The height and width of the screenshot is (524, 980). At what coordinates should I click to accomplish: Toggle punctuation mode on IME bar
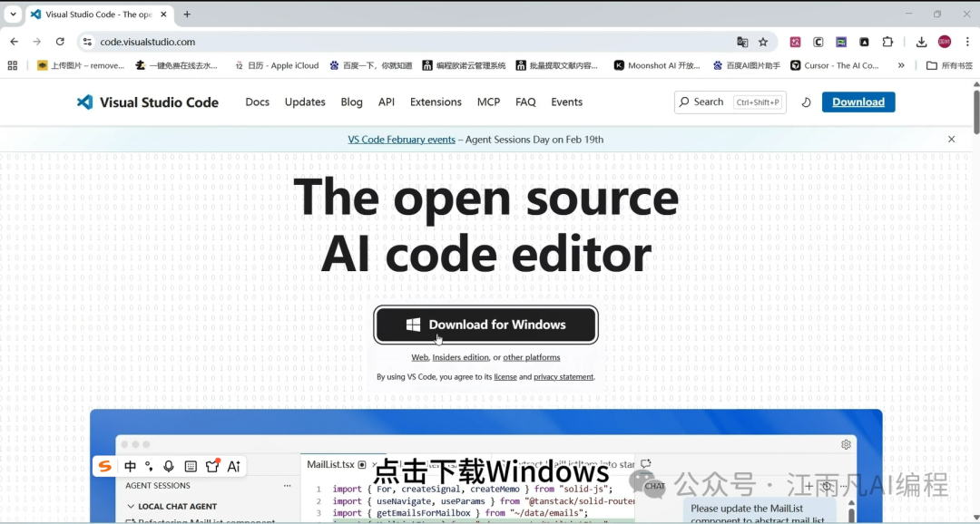tap(149, 467)
